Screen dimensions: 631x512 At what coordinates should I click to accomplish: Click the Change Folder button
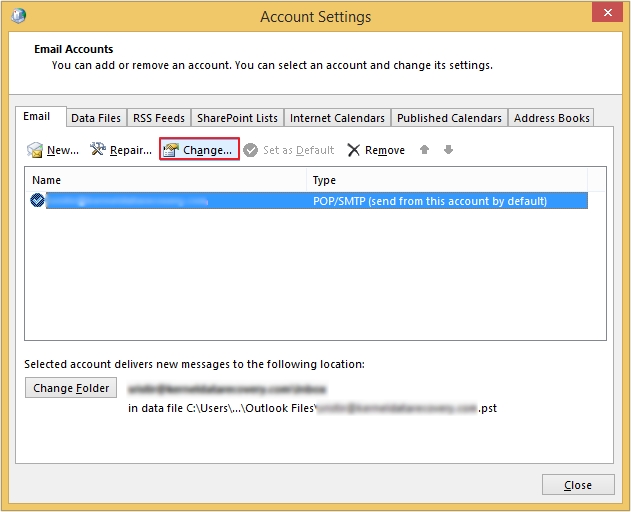[71, 388]
